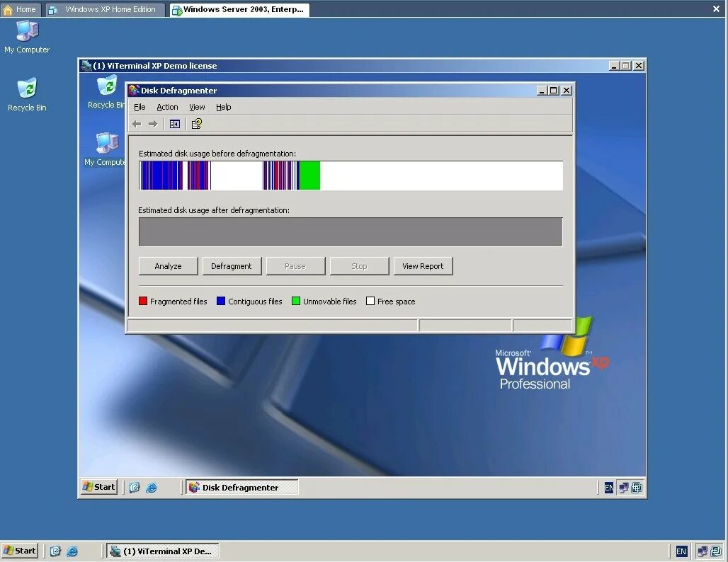Screen dimensions: 728x562
Task: Click 'Estimated disk usage before defragmentation' label
Action: pos(217,154)
